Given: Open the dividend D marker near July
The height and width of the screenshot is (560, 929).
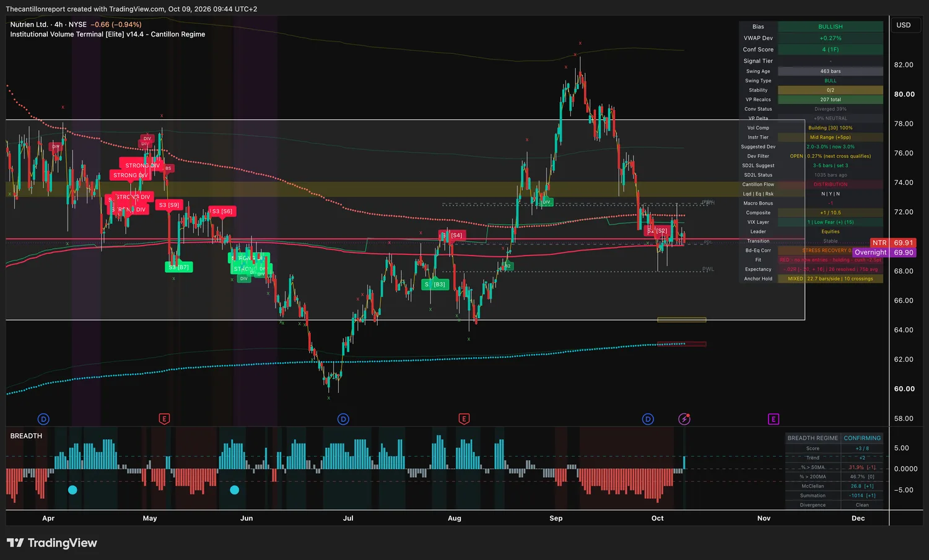Looking at the screenshot, I should 343,419.
